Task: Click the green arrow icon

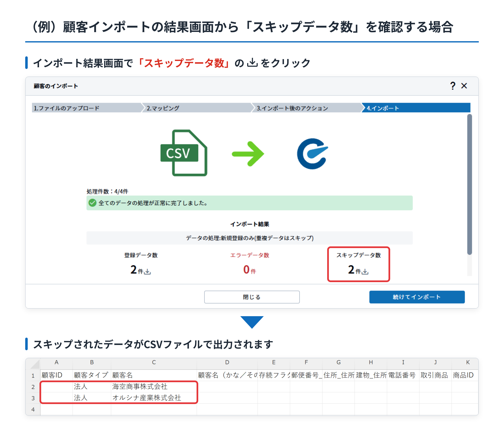Action: (x=248, y=154)
